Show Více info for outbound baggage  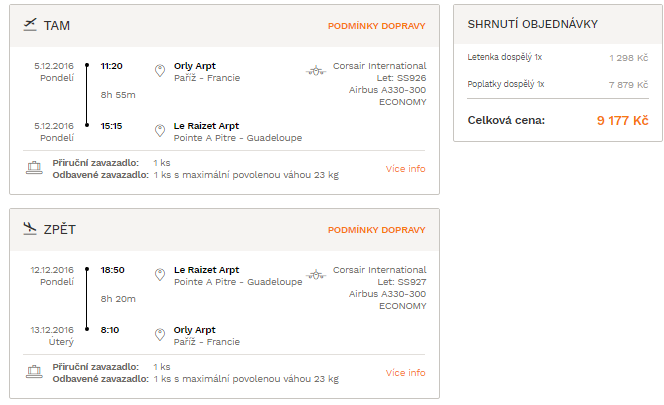(405, 169)
